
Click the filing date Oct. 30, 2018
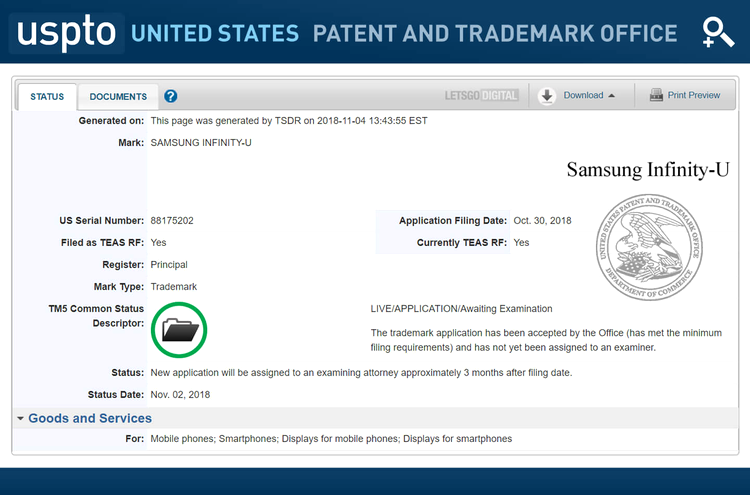click(x=542, y=220)
